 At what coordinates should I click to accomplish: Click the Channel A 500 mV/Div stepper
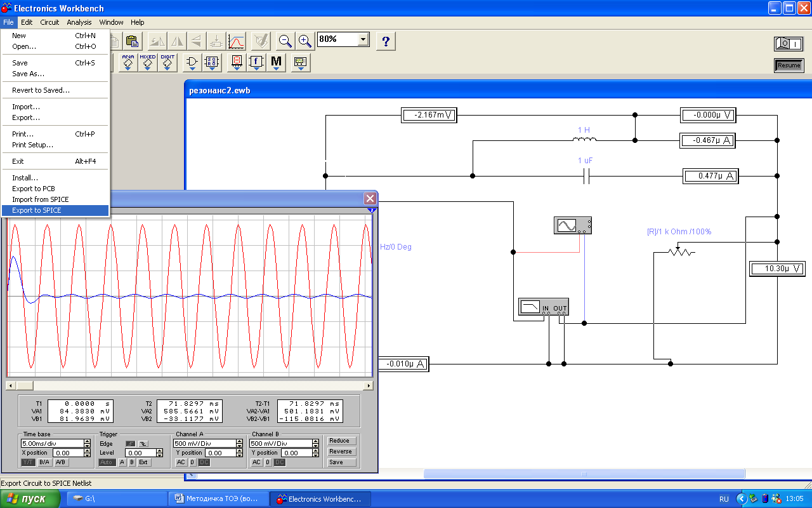tap(239, 443)
